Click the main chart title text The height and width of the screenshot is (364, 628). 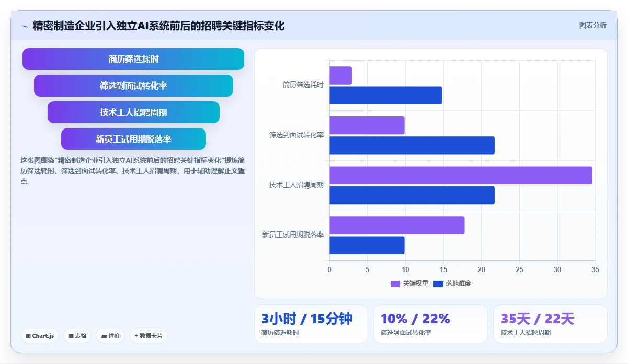click(x=158, y=26)
